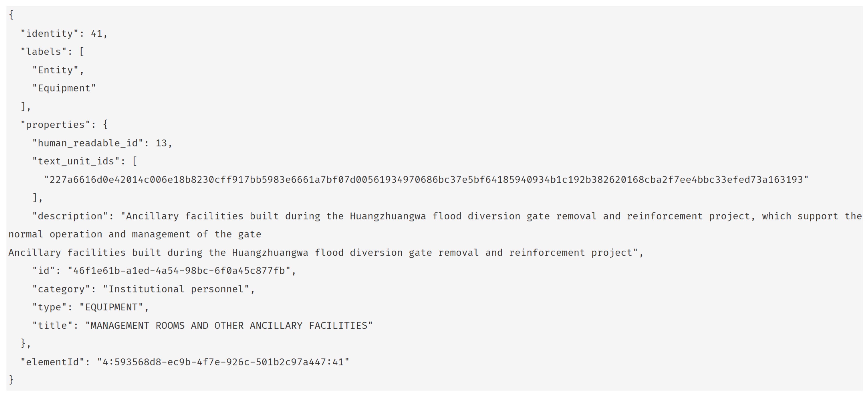Click the identity value 41
Screen dimensions: 868x396
(96, 34)
